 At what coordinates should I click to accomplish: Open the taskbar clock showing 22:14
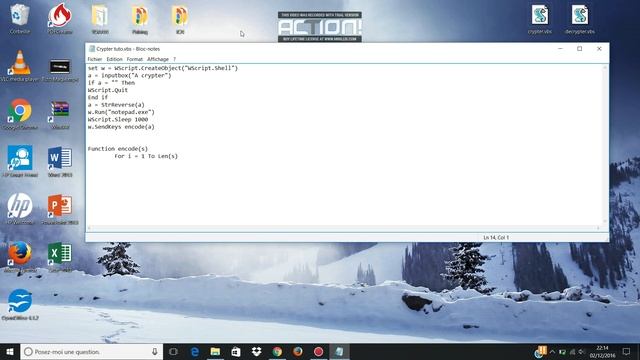(x=602, y=351)
